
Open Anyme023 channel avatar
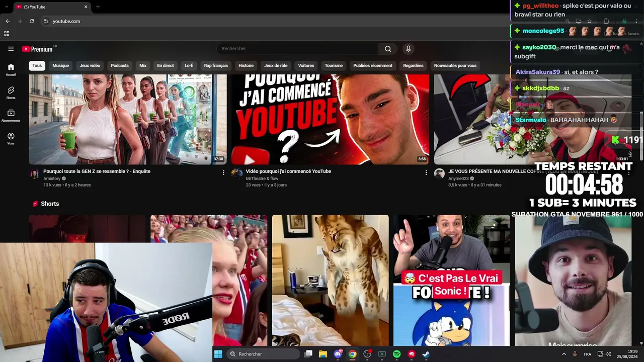pyautogui.click(x=439, y=173)
